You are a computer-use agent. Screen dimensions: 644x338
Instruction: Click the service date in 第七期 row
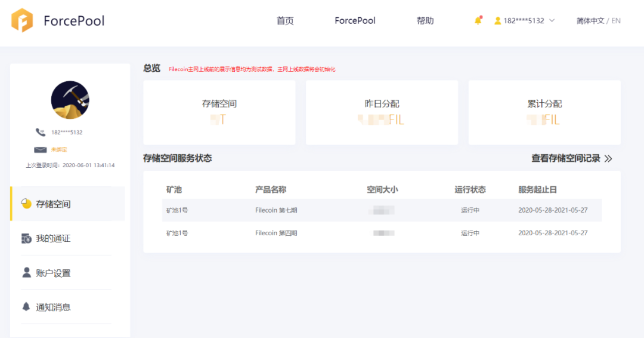553,210
